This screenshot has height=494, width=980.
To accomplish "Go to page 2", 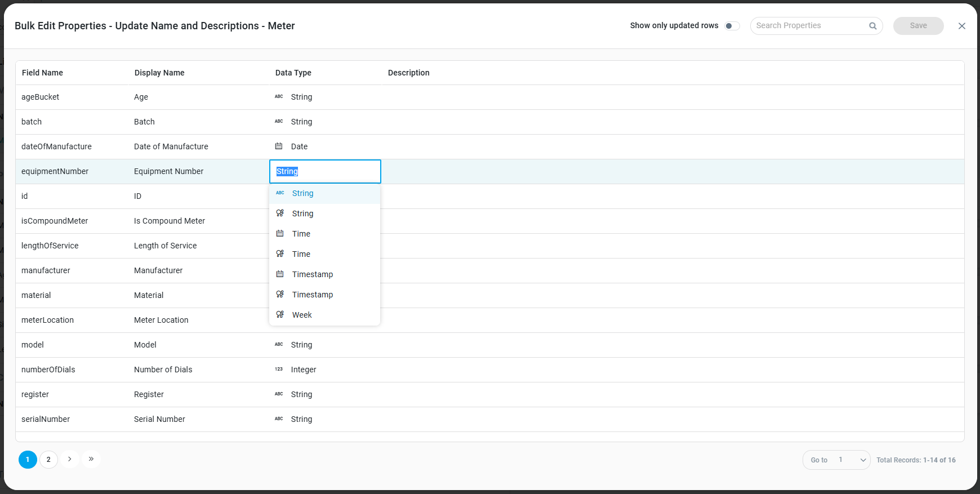I will click(x=48, y=460).
